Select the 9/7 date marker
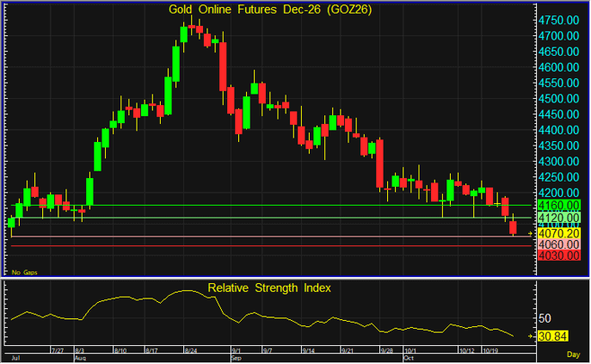 (x=268, y=350)
